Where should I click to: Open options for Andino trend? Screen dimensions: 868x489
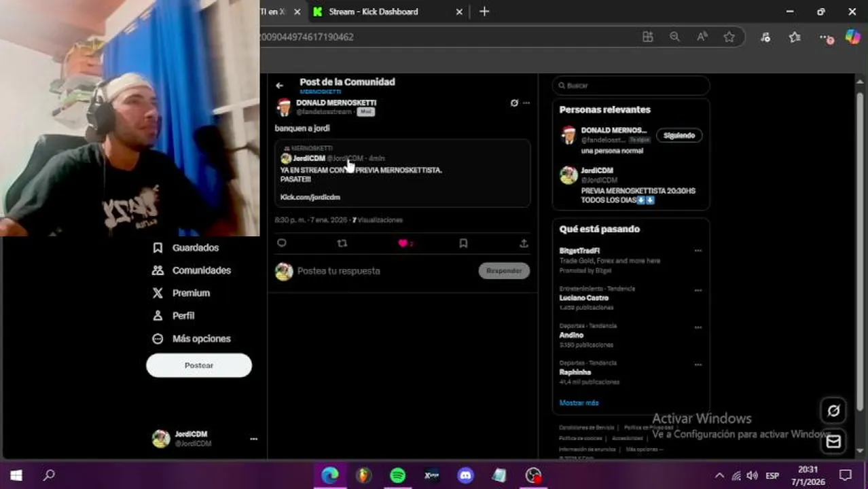pos(698,327)
